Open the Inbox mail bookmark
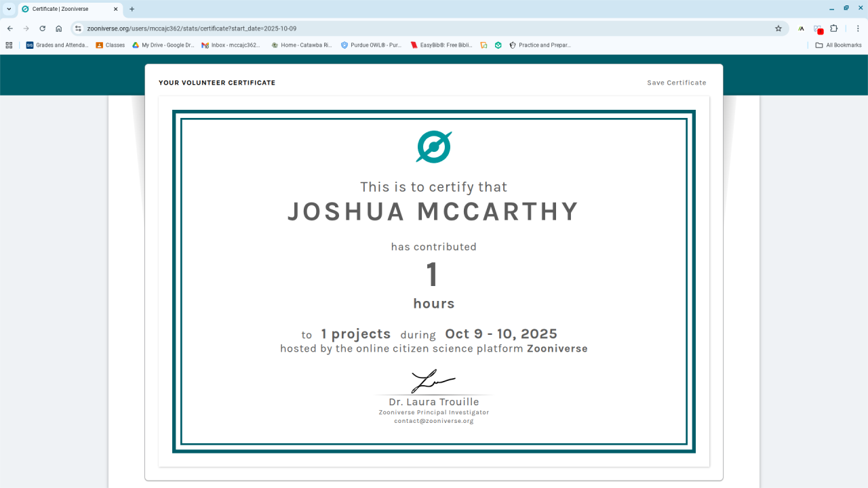This screenshot has width=868, height=488. click(231, 45)
